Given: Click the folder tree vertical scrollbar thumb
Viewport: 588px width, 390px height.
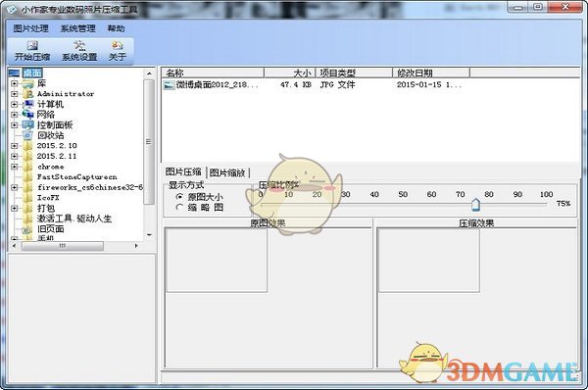Looking at the screenshot, I should click(x=149, y=142).
